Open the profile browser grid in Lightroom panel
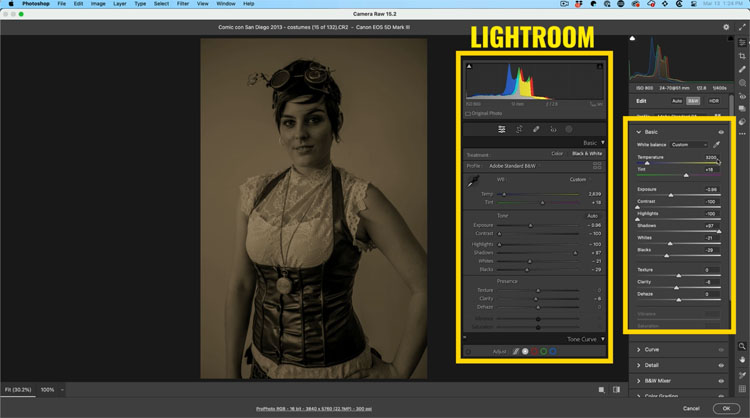This screenshot has width=750, height=418. tap(597, 166)
